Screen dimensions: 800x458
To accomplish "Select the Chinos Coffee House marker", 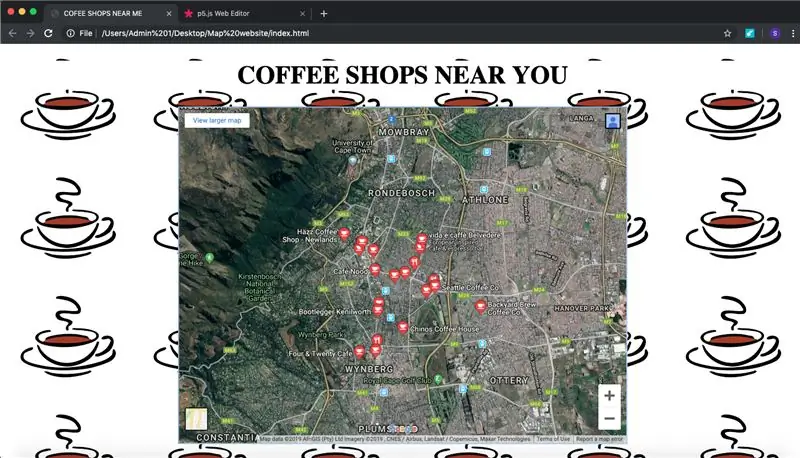I will coord(403,327).
